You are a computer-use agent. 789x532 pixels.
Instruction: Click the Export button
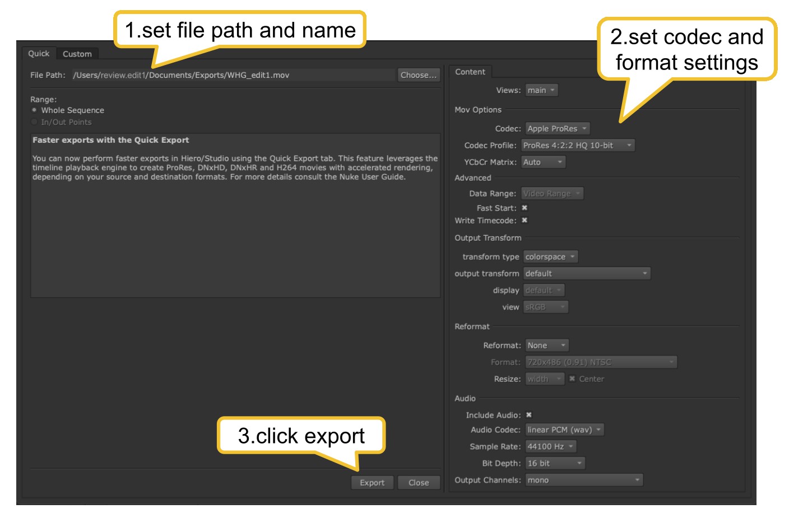point(372,483)
